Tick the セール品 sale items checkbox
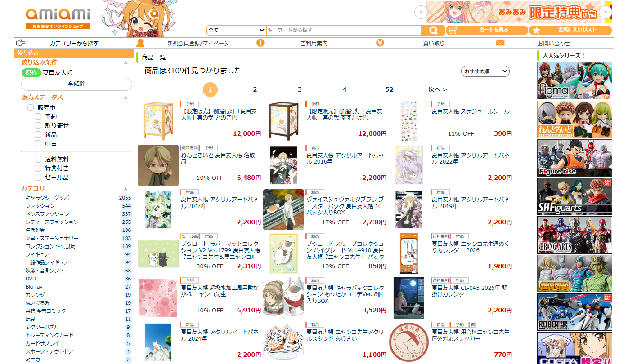Image resolution: width=628 pixels, height=364 pixels. (38, 178)
